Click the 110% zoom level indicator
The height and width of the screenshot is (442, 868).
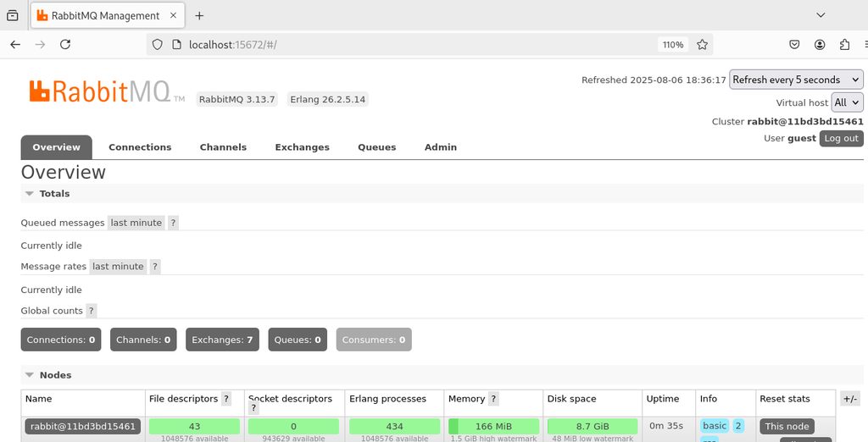click(x=673, y=45)
